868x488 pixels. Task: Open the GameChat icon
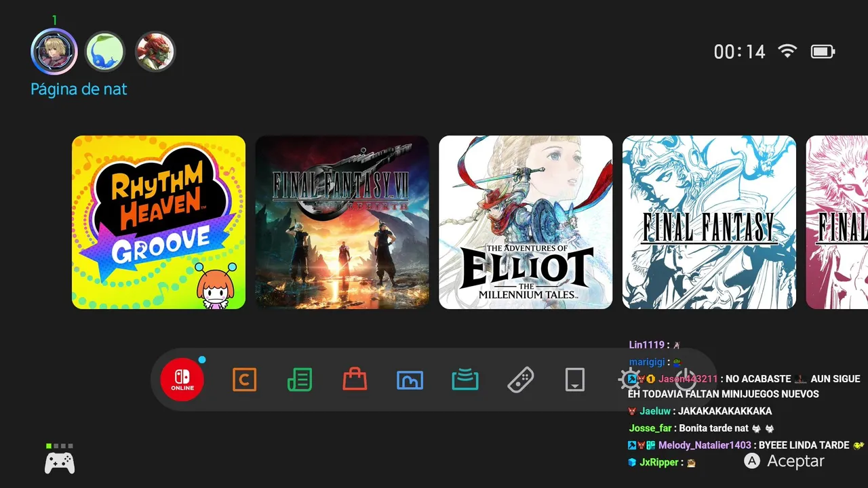coord(244,380)
